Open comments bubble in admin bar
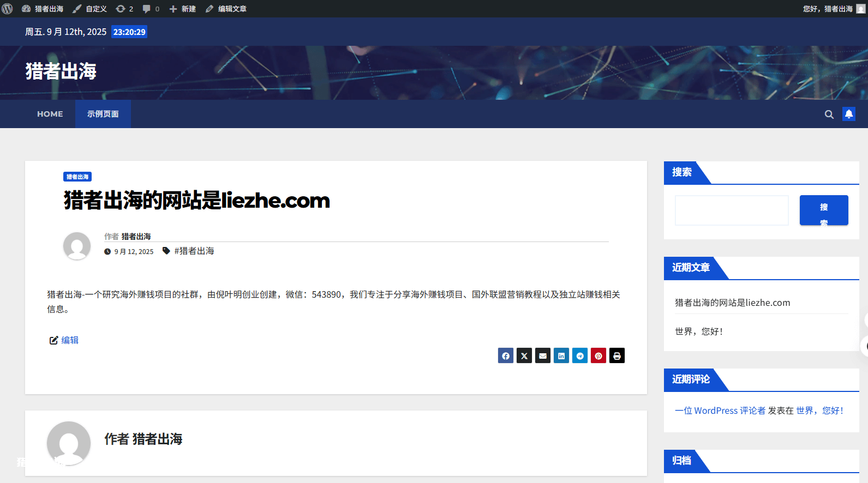The height and width of the screenshot is (483, 868). click(151, 9)
